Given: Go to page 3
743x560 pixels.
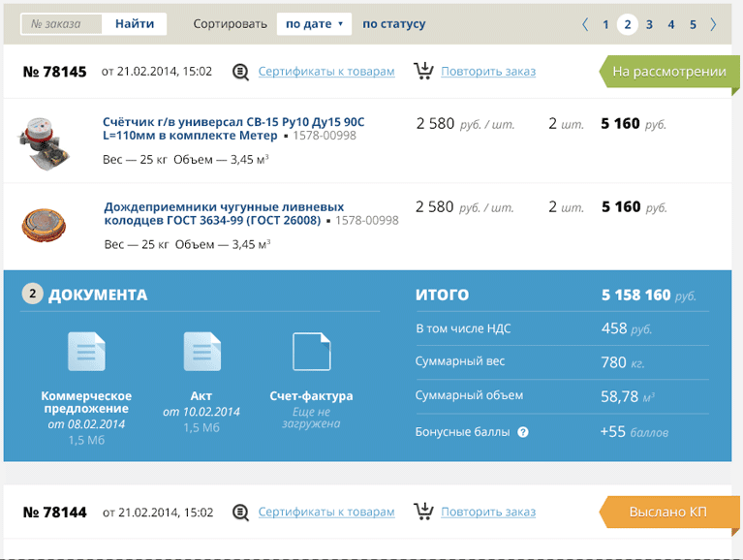Looking at the screenshot, I should tap(649, 24).
